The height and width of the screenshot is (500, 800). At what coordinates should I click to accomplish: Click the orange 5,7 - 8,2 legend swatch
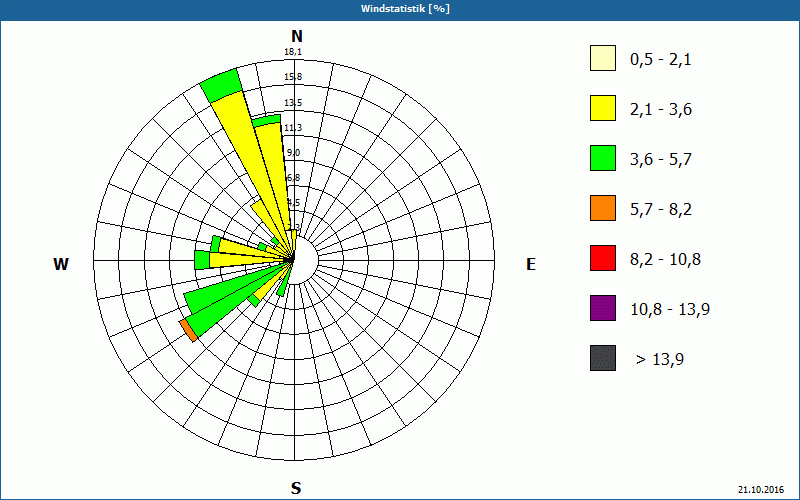coord(603,208)
